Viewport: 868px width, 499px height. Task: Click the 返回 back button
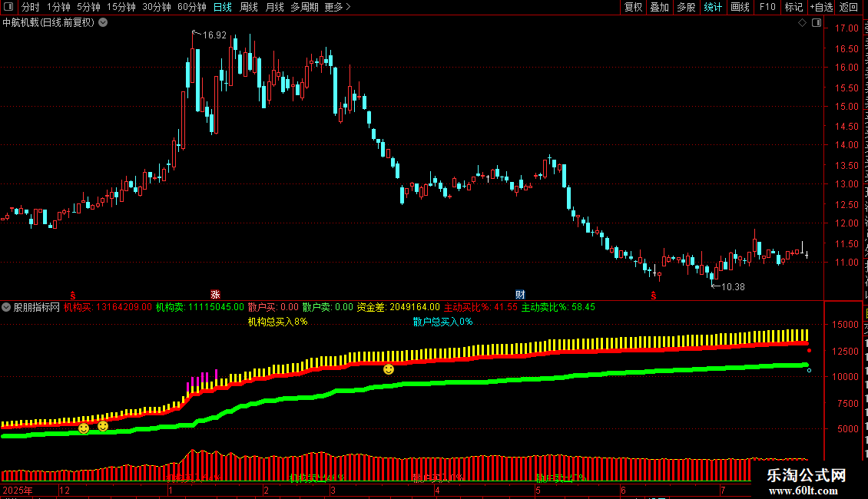(849, 7)
